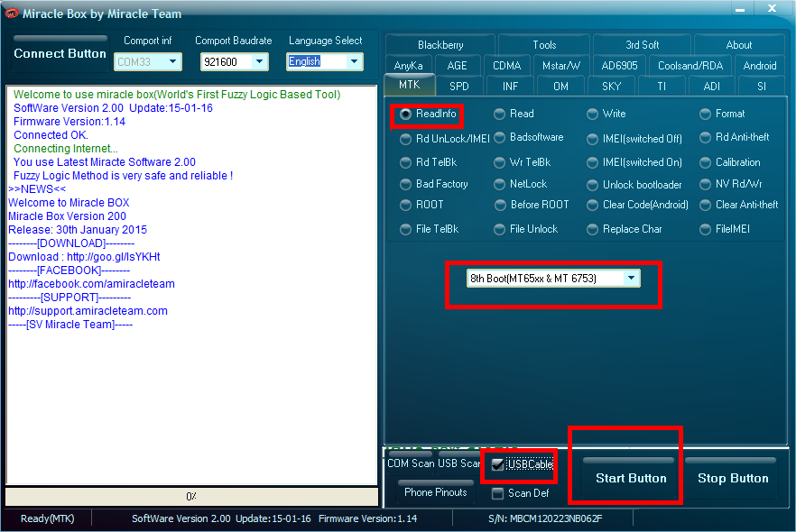Click the USB Scan button
The height and width of the screenshot is (532, 796).
click(x=458, y=463)
